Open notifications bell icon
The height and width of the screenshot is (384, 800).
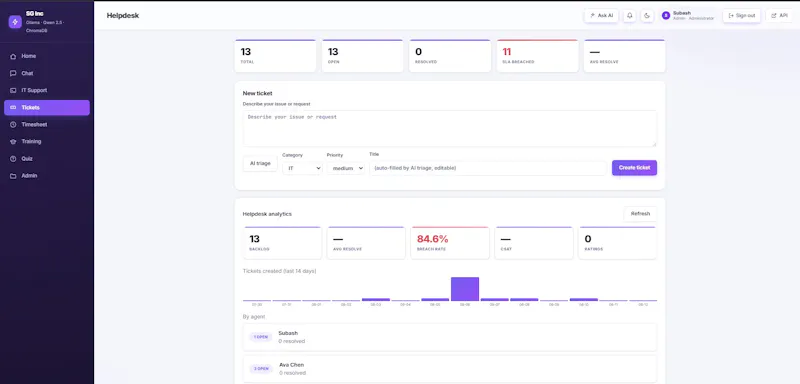pos(630,16)
